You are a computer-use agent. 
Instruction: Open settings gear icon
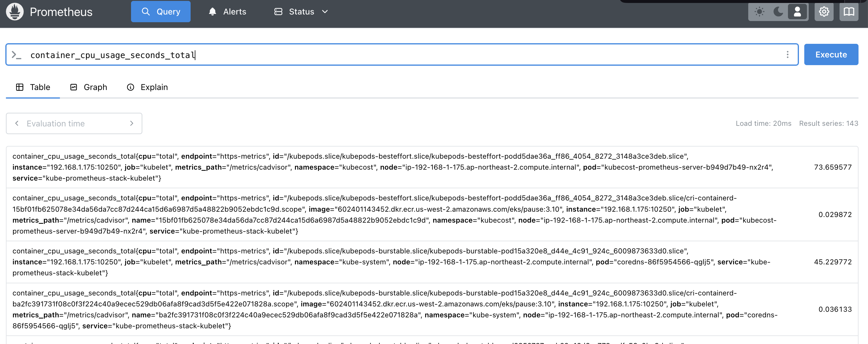824,12
